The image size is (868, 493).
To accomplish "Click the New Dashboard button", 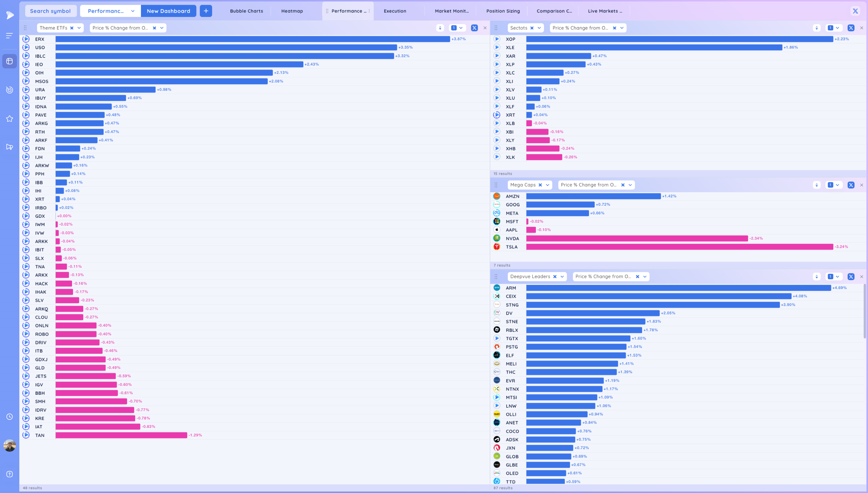I will tap(168, 11).
